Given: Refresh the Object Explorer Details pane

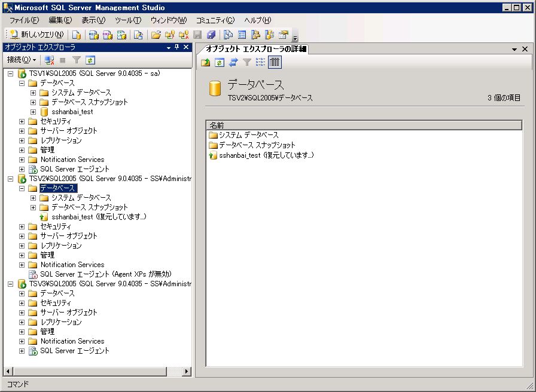Looking at the screenshot, I should 220,62.
